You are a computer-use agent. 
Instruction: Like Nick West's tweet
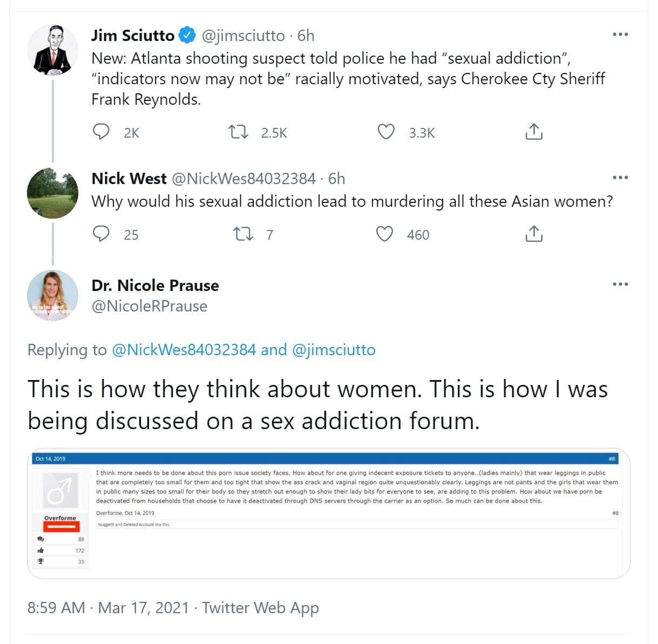384,234
